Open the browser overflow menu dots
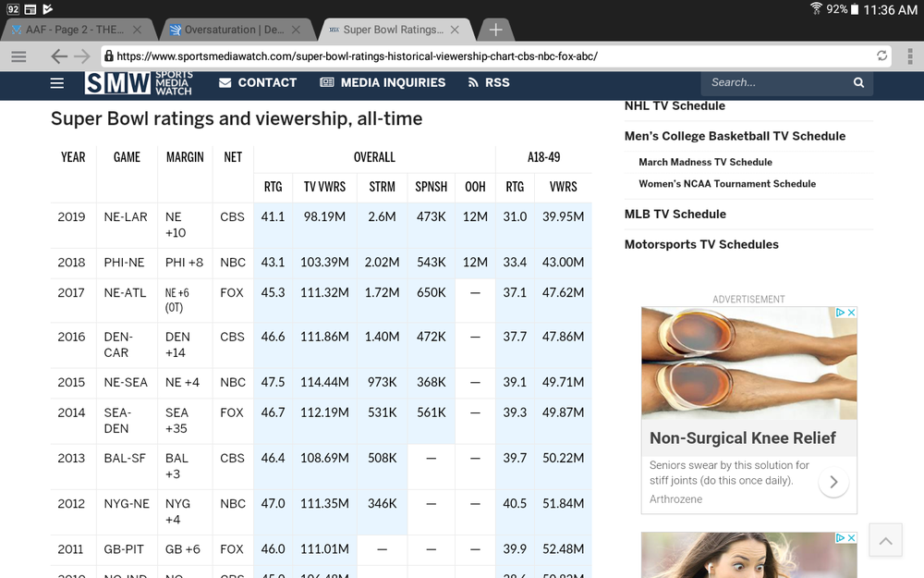924x578 pixels. pos(910,56)
